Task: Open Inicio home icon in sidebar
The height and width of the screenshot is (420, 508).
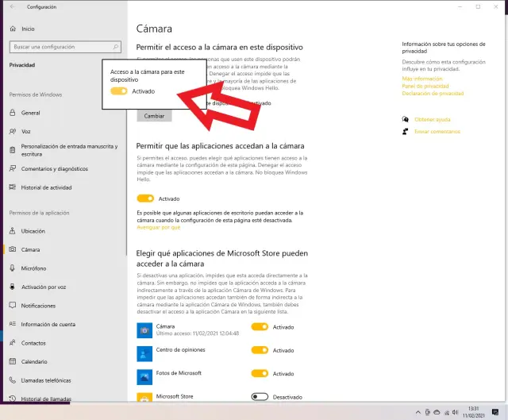Action: tap(13, 29)
